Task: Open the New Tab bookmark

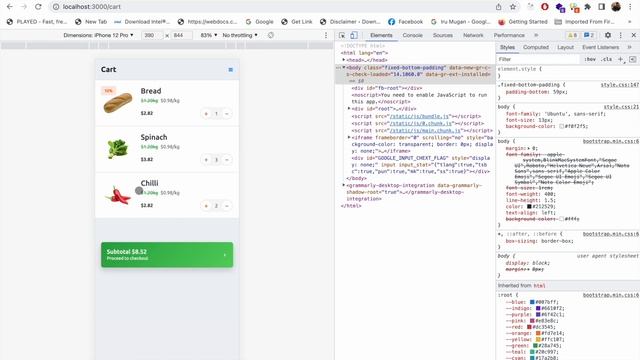Action: tap(91, 22)
